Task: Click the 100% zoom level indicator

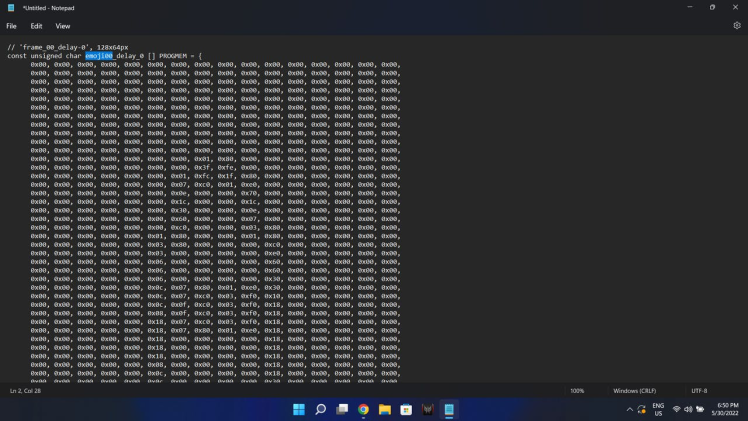Action: coord(577,390)
